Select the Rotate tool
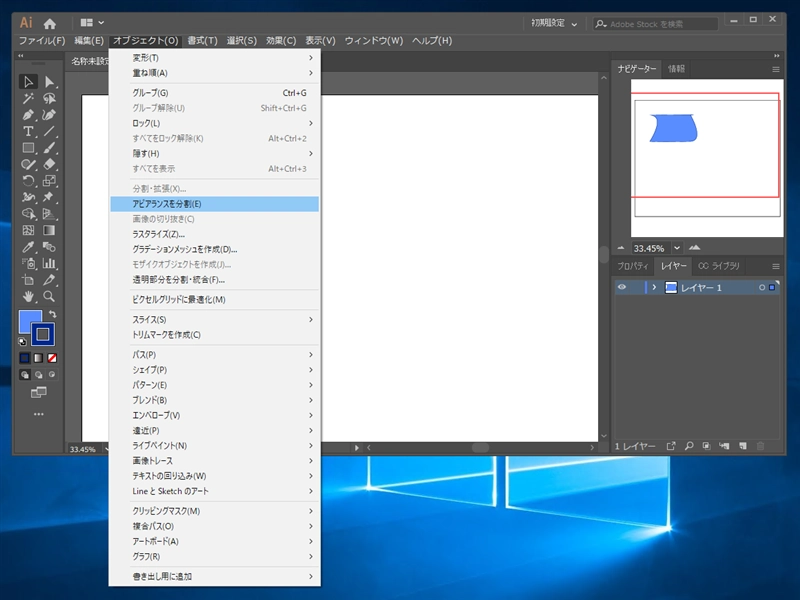The height and width of the screenshot is (600, 800). tap(28, 181)
